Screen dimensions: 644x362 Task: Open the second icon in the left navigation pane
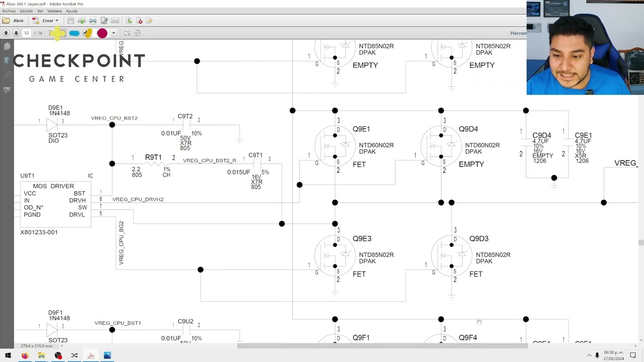7,60
